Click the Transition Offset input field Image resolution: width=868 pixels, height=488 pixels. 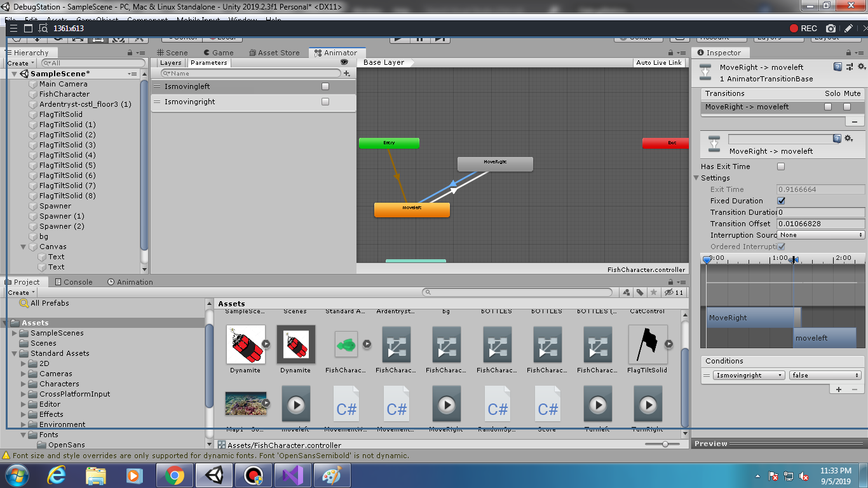point(821,224)
